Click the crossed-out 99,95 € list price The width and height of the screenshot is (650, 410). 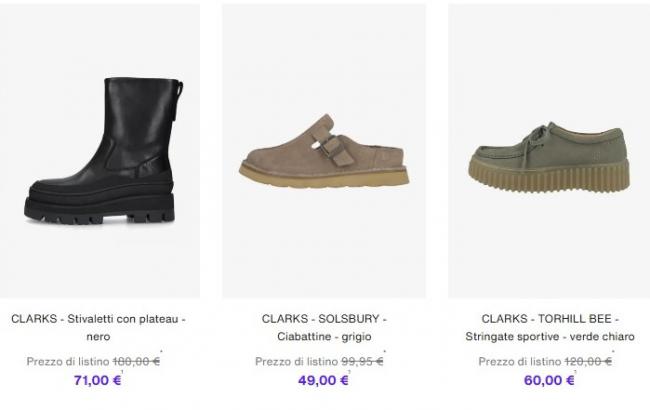tap(360, 361)
